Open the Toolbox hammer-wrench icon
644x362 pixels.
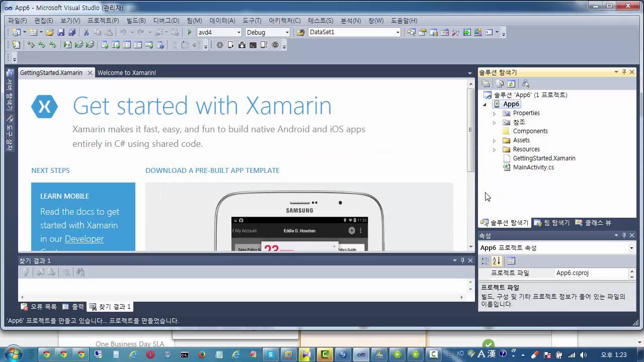pos(456,32)
